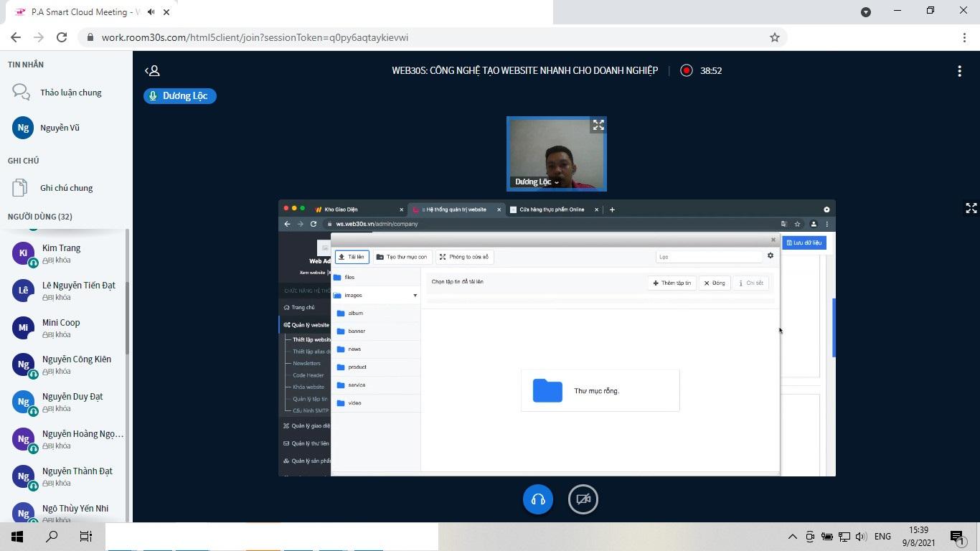Click the Đóng button in upload panel

[715, 283]
